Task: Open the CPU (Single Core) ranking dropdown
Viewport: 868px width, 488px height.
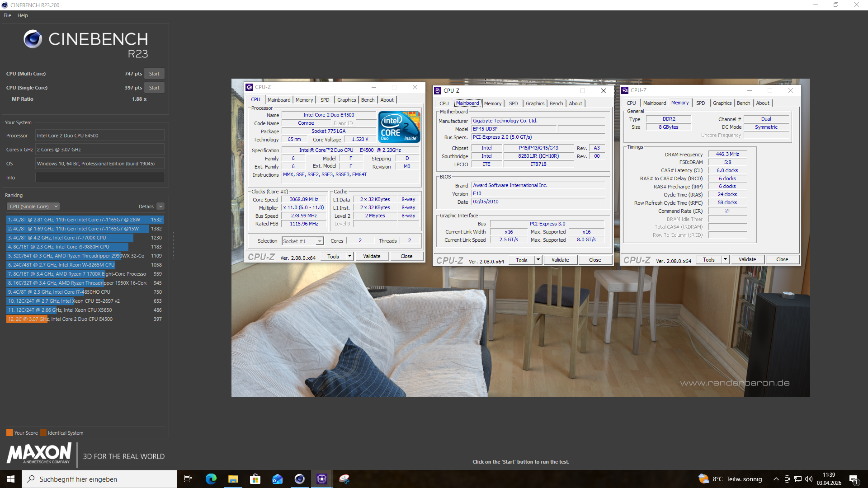Action: (x=33, y=206)
